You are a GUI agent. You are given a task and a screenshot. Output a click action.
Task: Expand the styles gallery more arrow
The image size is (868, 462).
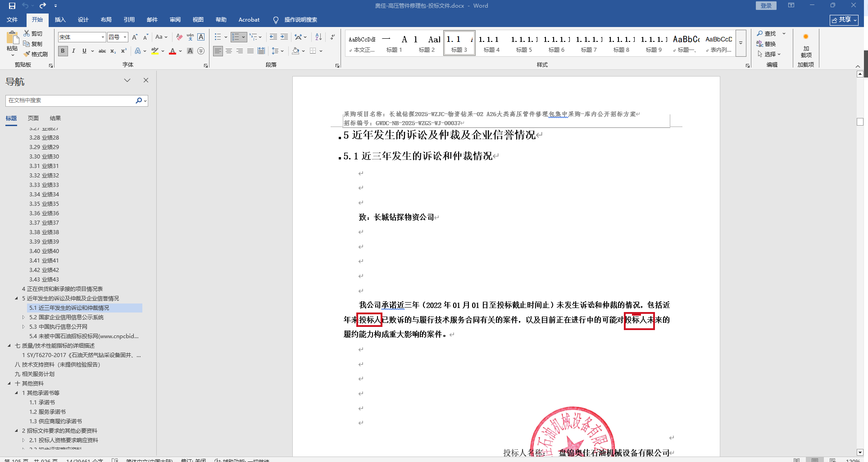(741, 43)
